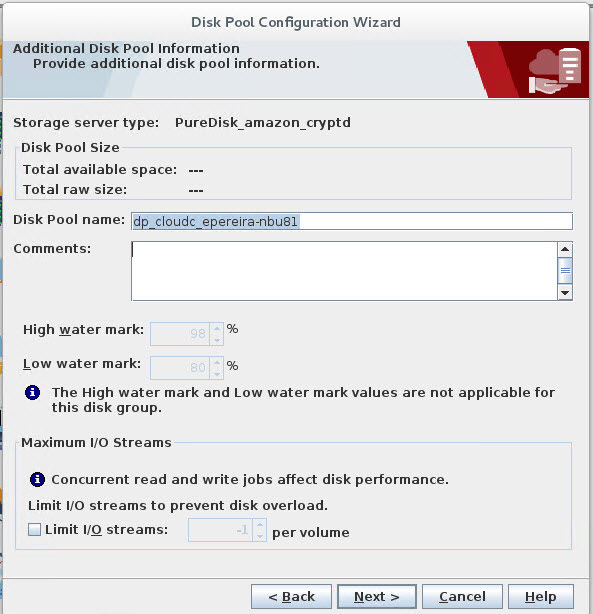Click the cloud storage wizard logo icon
The width and height of the screenshot is (593, 614).
coord(554,71)
